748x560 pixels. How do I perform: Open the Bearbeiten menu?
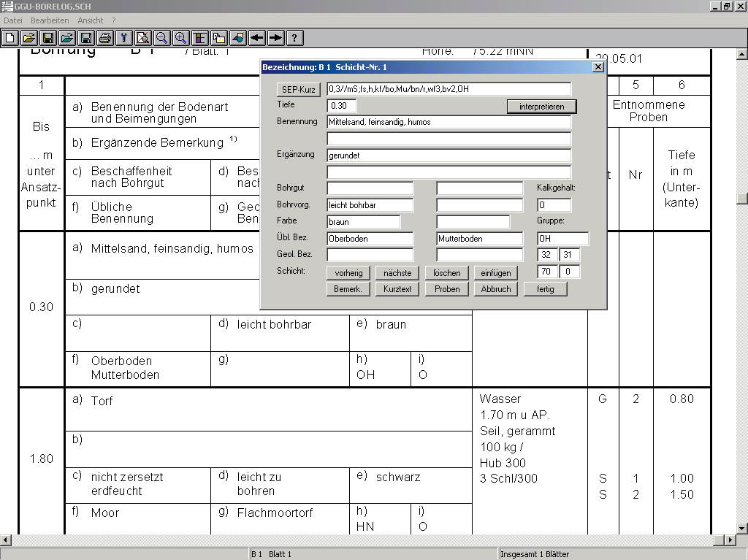tap(50, 20)
